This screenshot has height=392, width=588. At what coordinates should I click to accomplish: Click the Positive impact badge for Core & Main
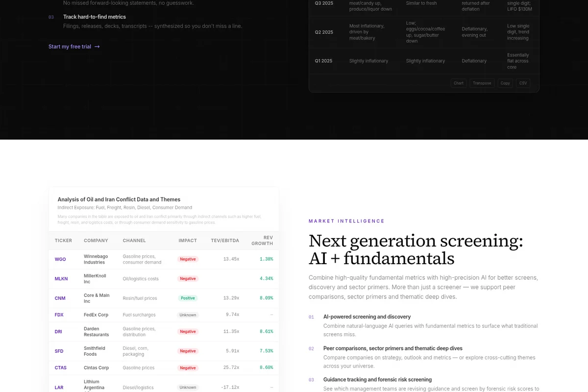tap(188, 297)
